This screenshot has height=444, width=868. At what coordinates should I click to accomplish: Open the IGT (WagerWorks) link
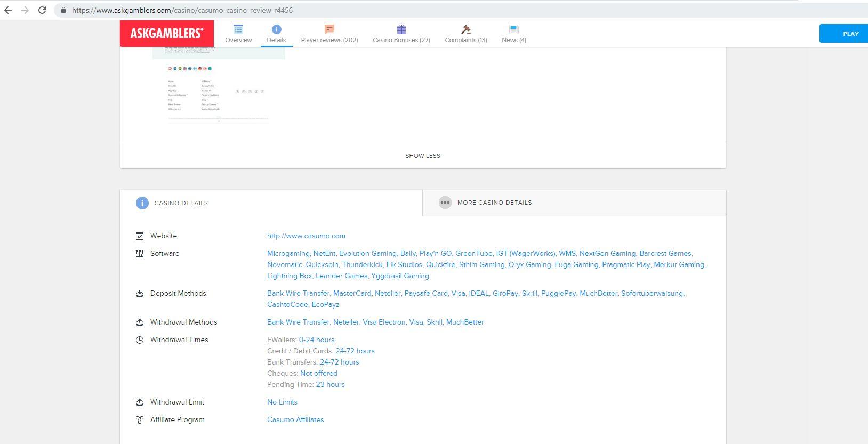[525, 253]
